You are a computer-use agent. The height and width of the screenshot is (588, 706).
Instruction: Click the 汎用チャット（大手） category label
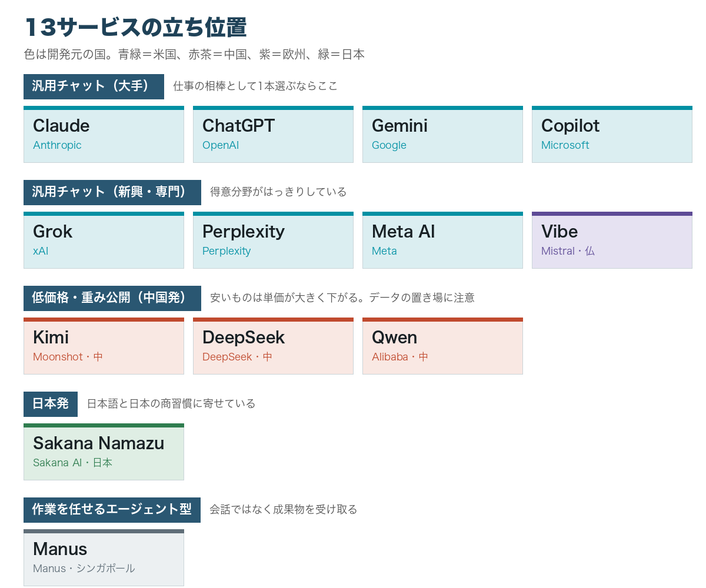pos(94,86)
